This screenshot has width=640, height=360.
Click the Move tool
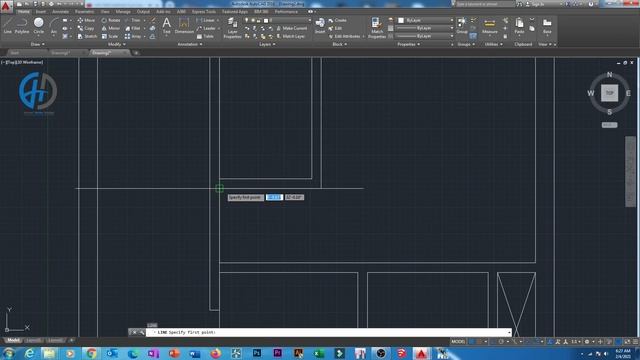86,20
